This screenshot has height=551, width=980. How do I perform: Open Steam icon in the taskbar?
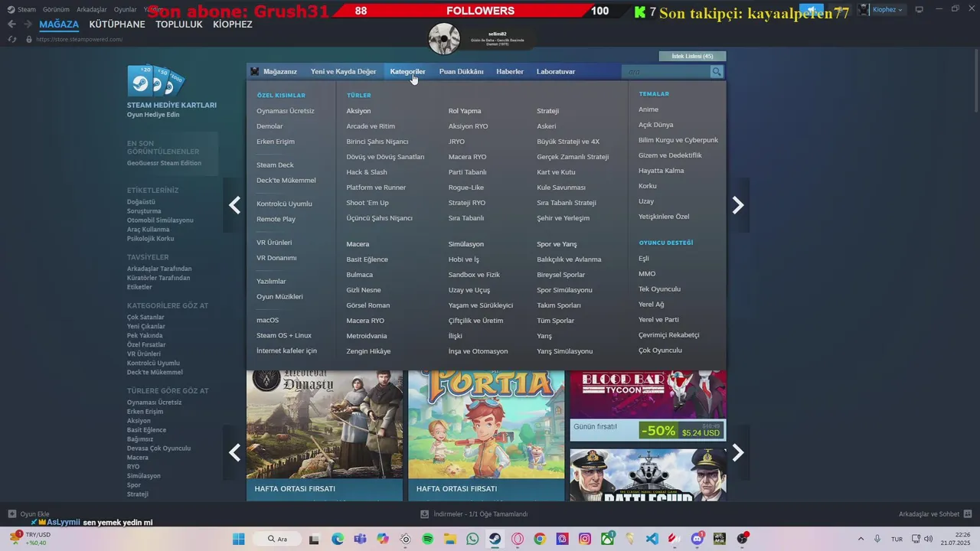tap(495, 539)
